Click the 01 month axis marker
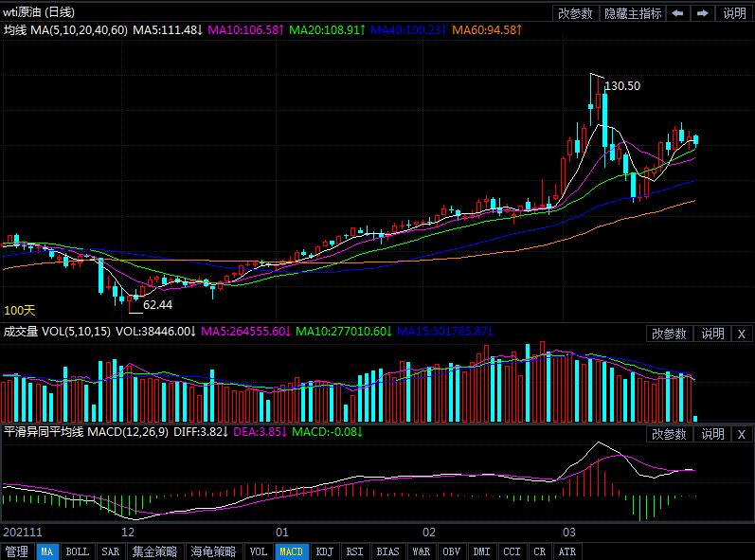755x560 pixels. tap(282, 533)
